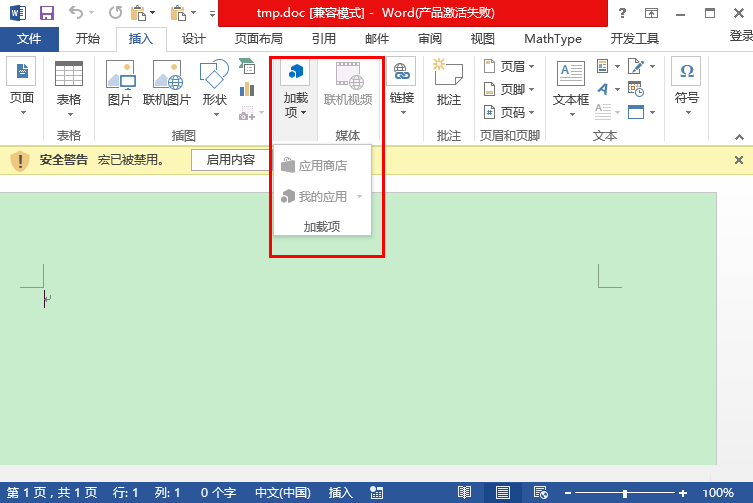Image resolution: width=753 pixels, height=503 pixels.
Task: Insert WordArt from the text group
Action: coord(603,89)
